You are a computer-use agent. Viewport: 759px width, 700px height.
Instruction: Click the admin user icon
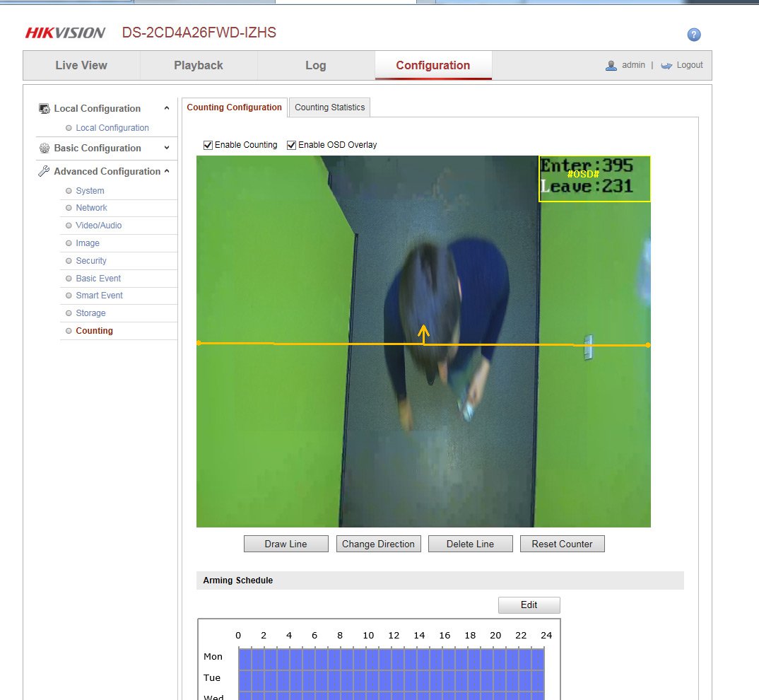click(x=611, y=65)
